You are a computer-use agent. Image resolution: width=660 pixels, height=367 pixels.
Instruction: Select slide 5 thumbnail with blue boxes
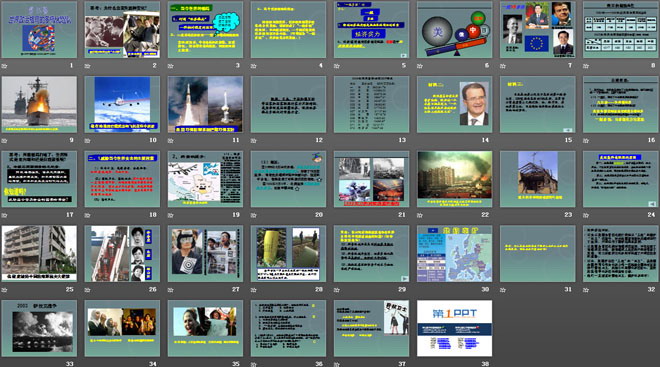pyautogui.click(x=371, y=29)
